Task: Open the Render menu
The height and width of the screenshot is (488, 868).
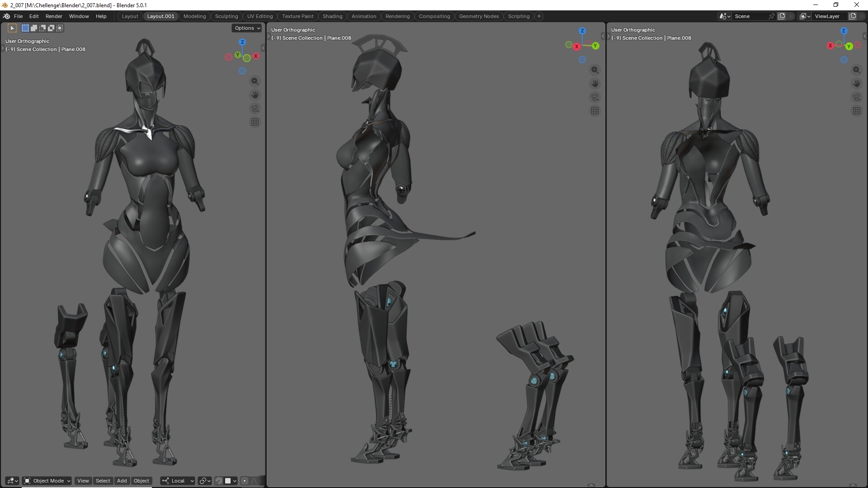Action: coord(54,16)
